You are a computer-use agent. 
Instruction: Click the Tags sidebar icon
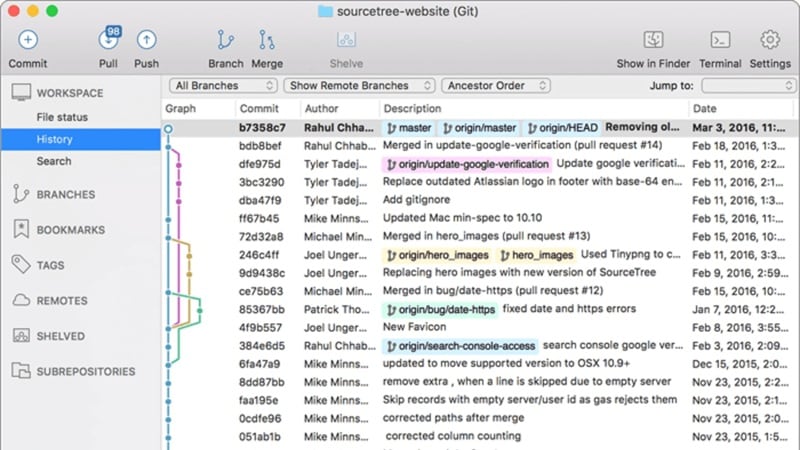click(x=21, y=264)
